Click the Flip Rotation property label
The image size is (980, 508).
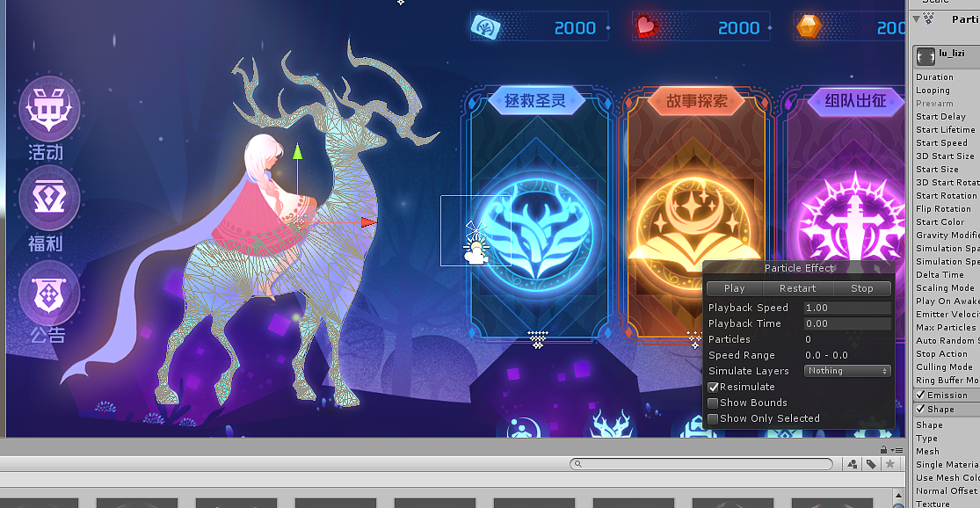click(943, 208)
